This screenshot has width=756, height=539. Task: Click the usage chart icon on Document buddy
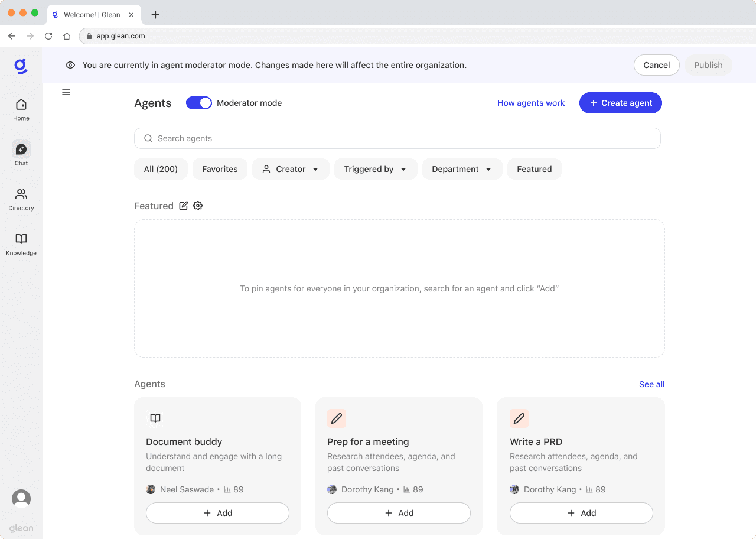click(227, 489)
